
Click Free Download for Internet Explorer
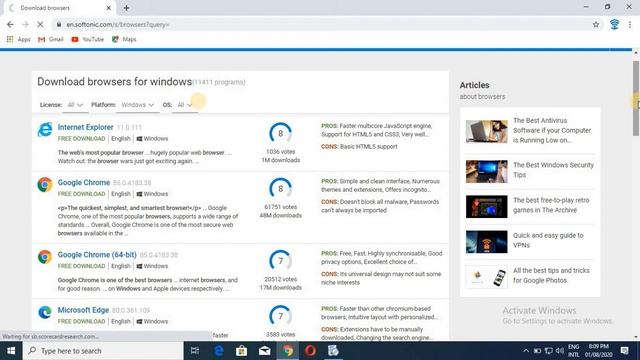tap(81, 139)
